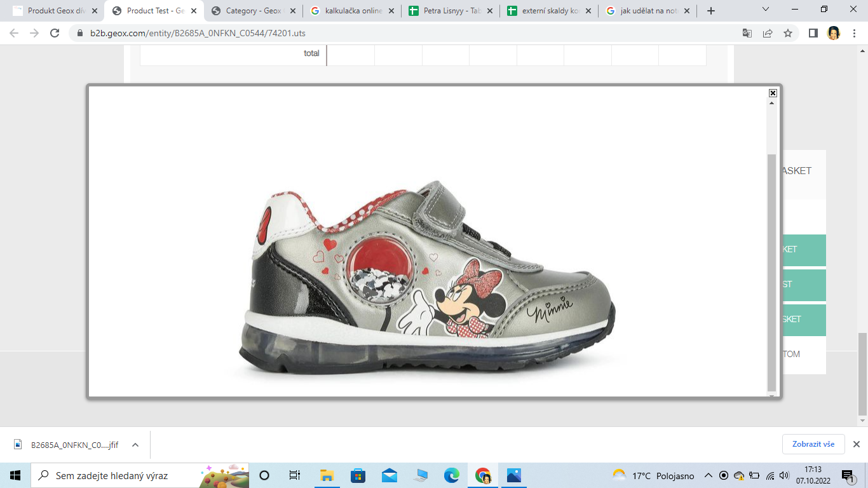868x488 pixels.
Task: Launch Microsoft Edge from taskbar
Action: tap(452, 475)
